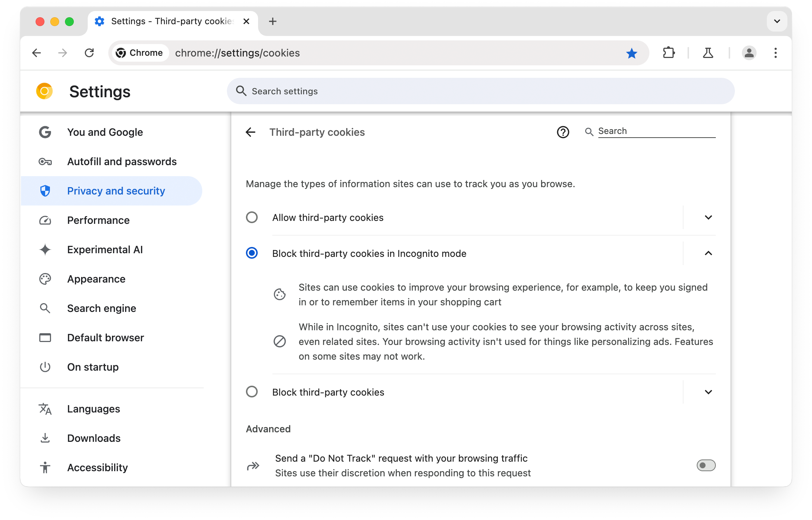Click the You and Google icon
This screenshot has height=520, width=812.
click(x=45, y=132)
